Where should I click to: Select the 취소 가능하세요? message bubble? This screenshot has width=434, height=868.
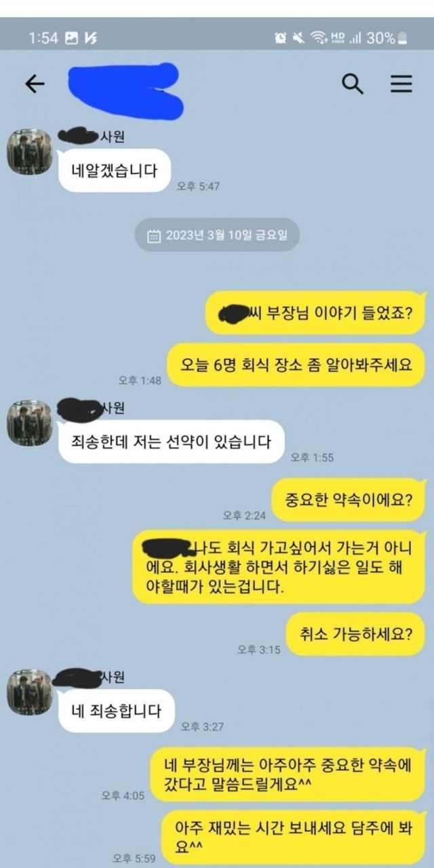point(355,634)
